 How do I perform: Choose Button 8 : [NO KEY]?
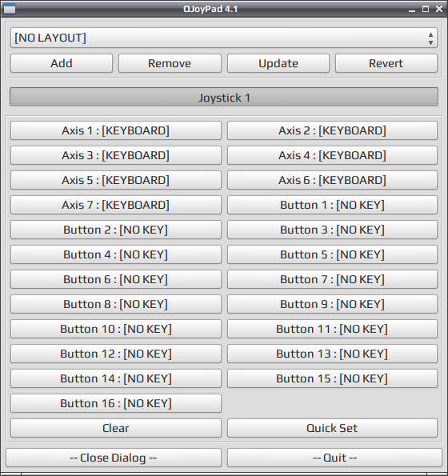click(x=116, y=304)
